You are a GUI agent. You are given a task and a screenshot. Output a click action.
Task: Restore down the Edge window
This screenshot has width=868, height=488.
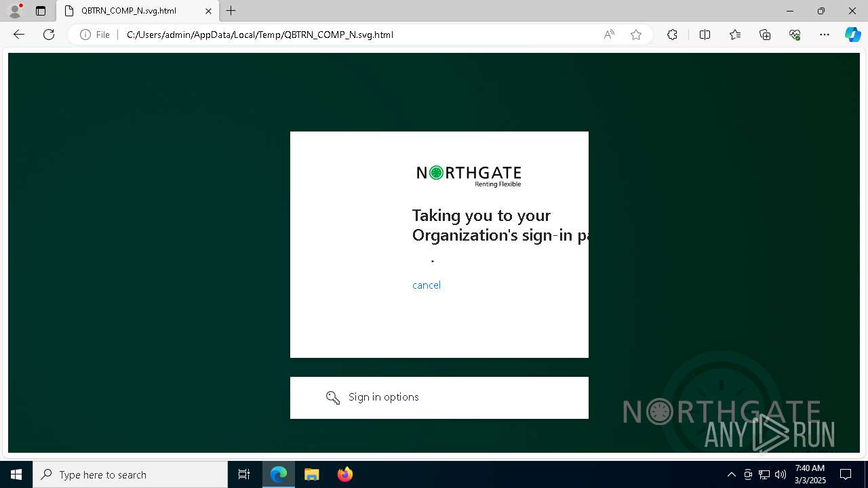(x=821, y=11)
